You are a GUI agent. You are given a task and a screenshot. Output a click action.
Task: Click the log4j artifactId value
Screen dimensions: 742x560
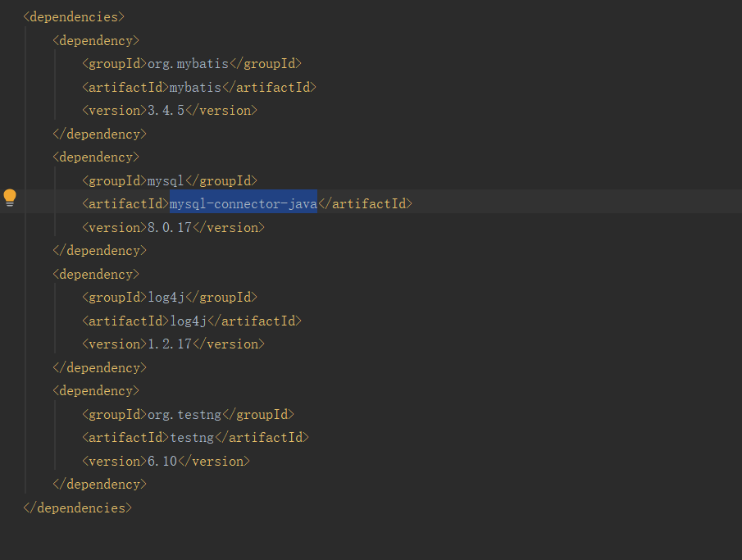(188, 321)
